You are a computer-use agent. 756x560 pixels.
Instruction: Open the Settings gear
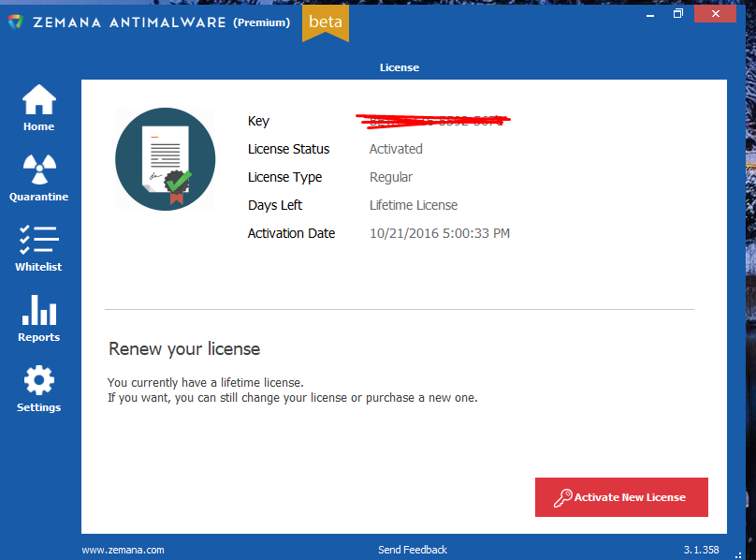click(39, 390)
